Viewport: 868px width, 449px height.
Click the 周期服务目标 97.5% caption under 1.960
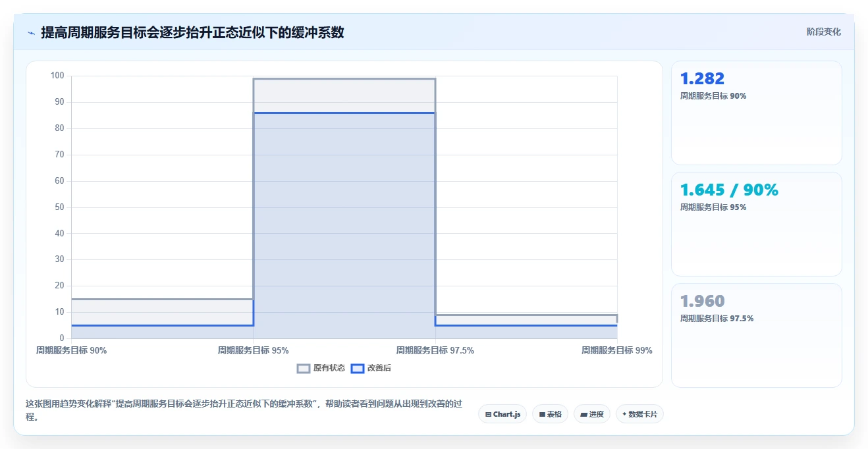pos(717,319)
